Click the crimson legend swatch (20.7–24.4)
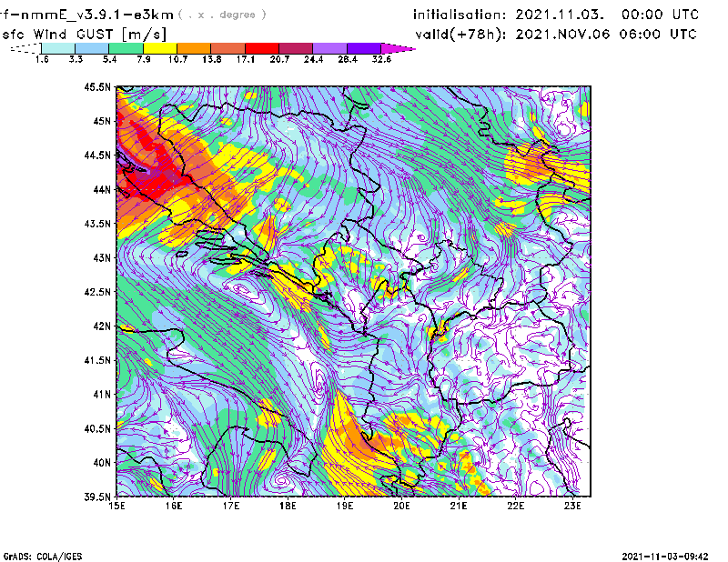 click(x=296, y=48)
